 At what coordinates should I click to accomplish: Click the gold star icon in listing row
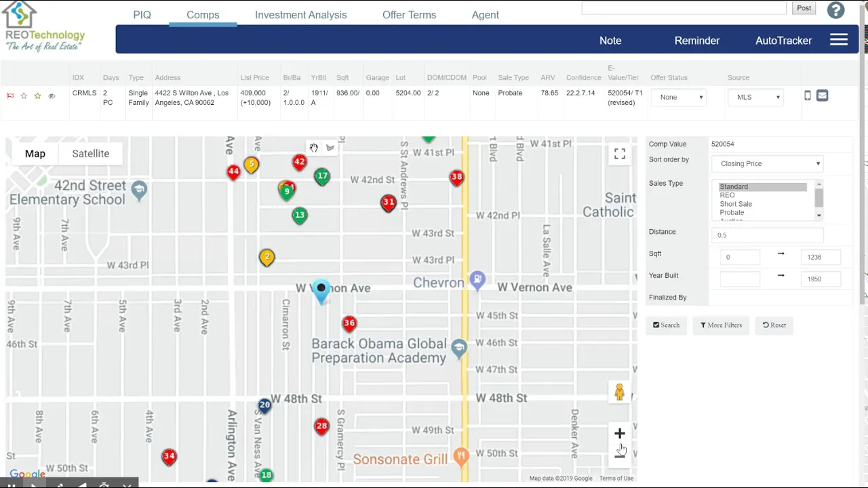point(38,96)
